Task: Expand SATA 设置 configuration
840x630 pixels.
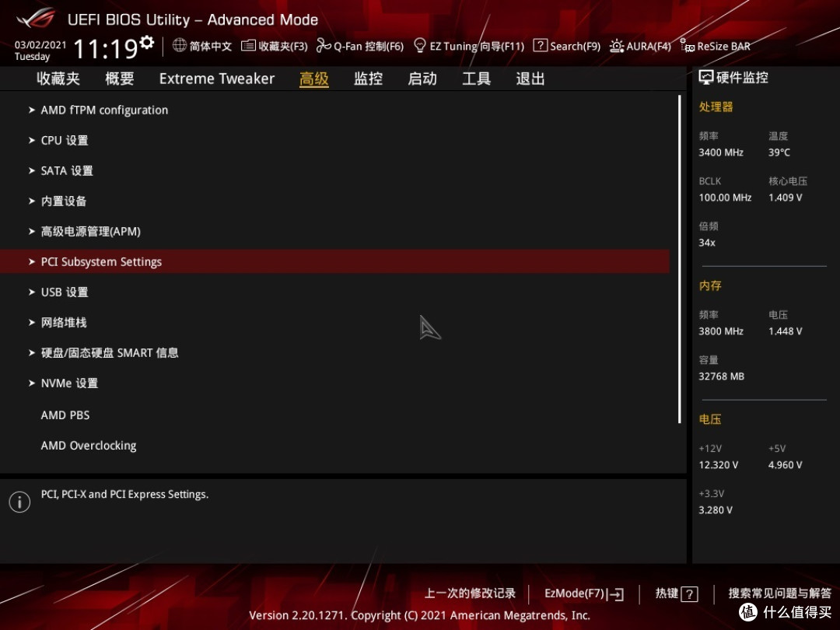Action: (x=65, y=170)
